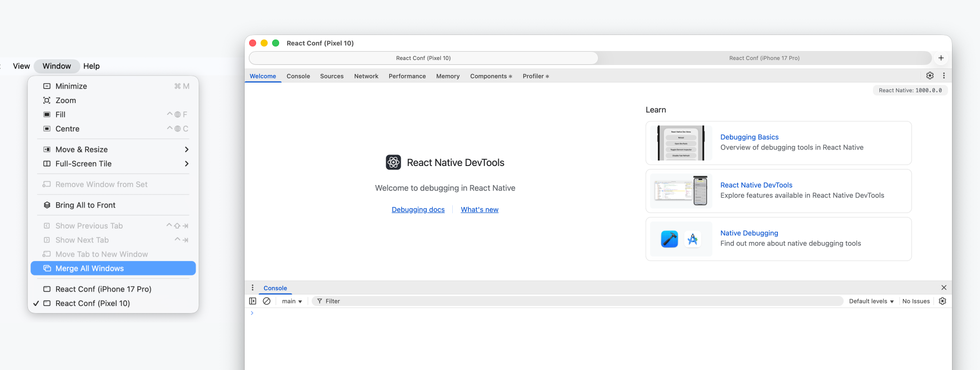Add a new window tab with plus
This screenshot has width=980, height=370.
[x=941, y=58]
